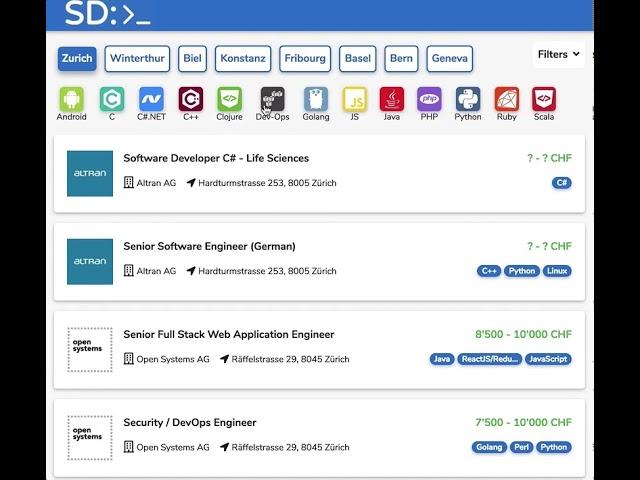This screenshot has height=480, width=640.
Task: Click the Linux tag badge
Action: click(x=557, y=271)
